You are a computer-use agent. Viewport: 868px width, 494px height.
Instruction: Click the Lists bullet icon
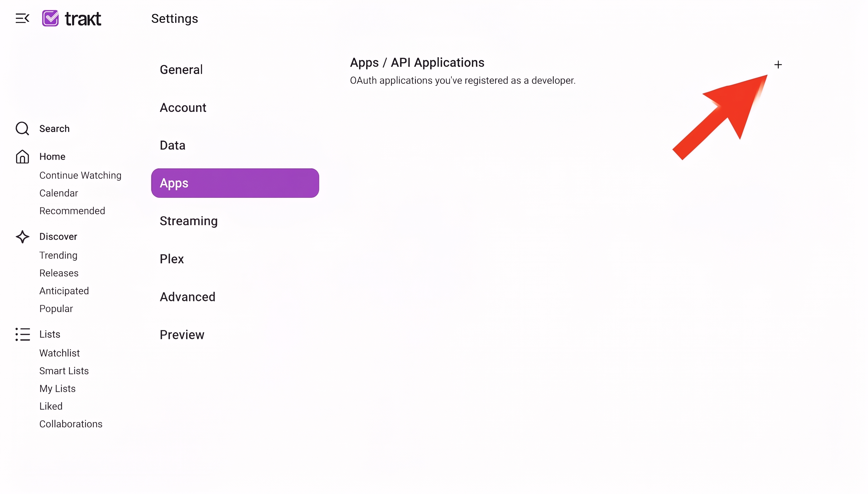(22, 334)
